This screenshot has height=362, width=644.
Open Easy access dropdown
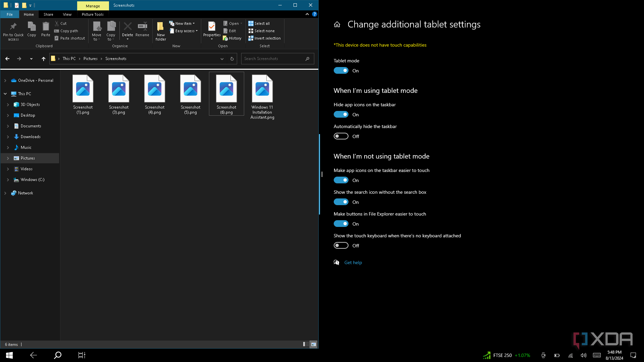[184, 31]
